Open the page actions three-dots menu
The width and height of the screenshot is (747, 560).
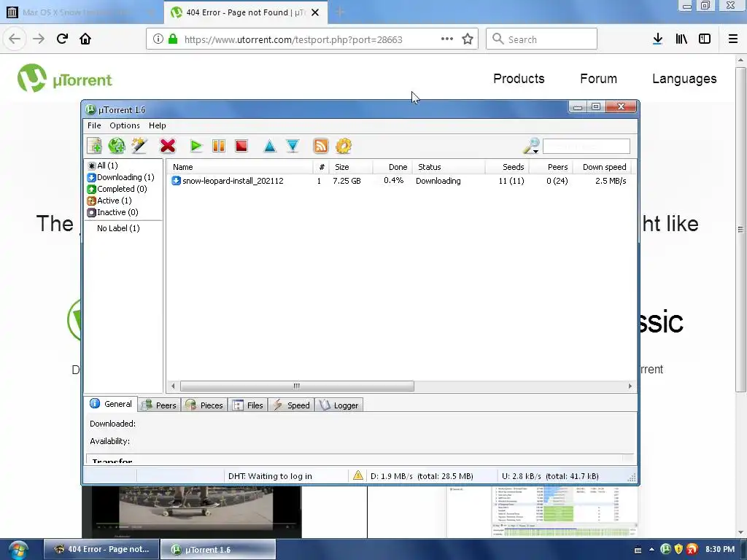[x=447, y=39]
